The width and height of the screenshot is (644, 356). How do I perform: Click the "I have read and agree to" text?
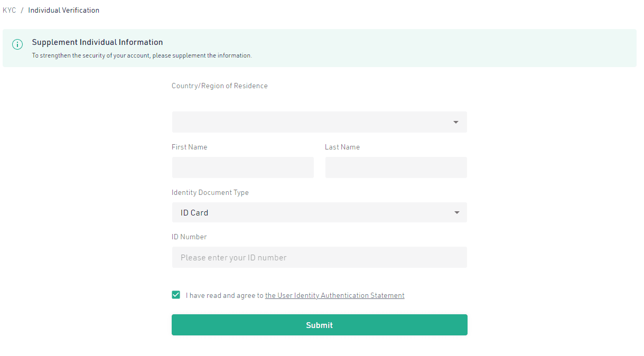click(225, 296)
